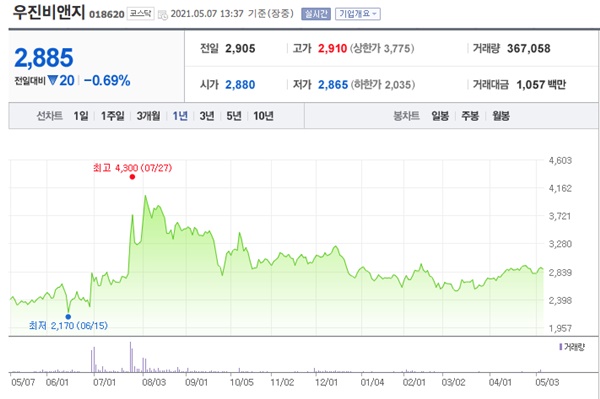The width and height of the screenshot is (600, 399).
Task: Switch to the 3개월 chart period
Action: point(148,116)
